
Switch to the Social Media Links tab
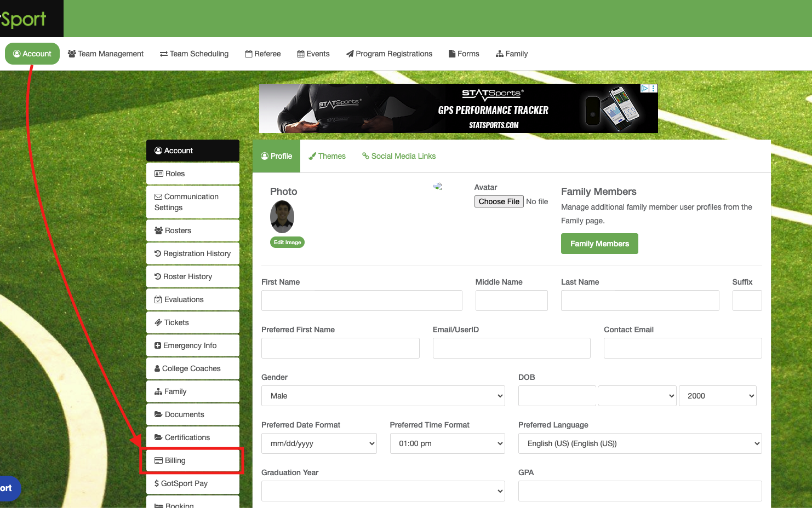399,156
